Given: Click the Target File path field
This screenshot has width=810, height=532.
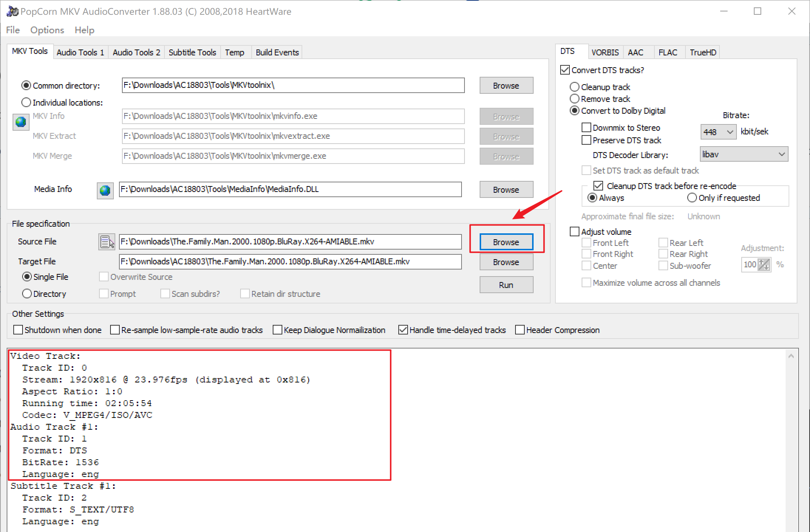Looking at the screenshot, I should tap(290, 262).
